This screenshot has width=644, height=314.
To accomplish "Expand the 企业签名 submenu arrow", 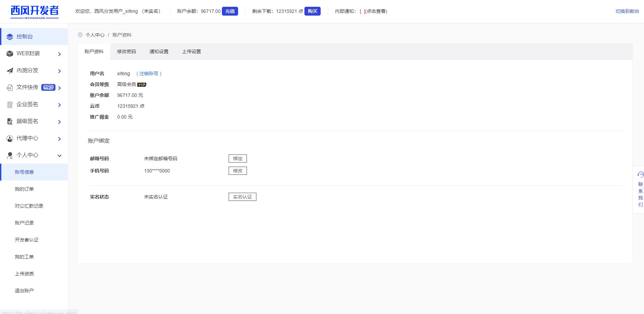I will coord(60,105).
